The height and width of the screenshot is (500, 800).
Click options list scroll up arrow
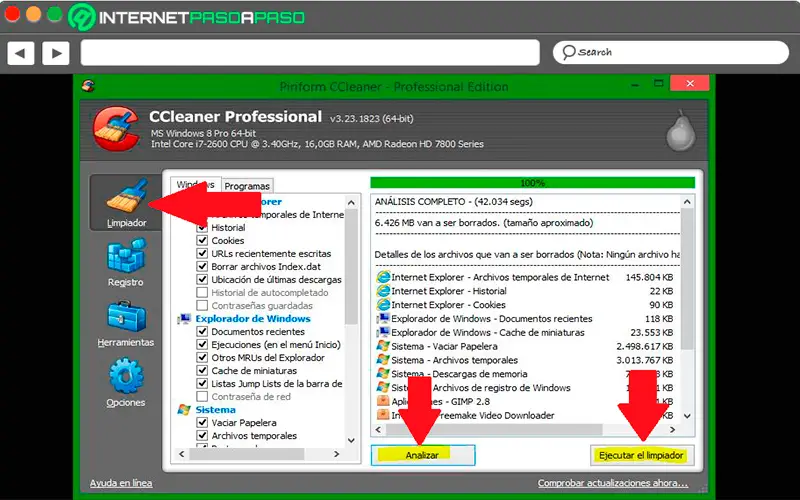coord(351,203)
